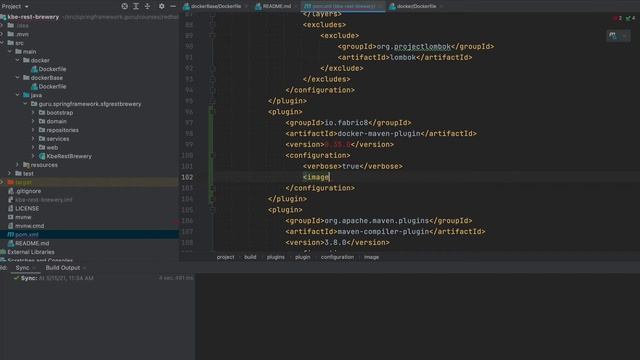Collapse the java folder
The height and width of the screenshot is (360, 640).
tap(18, 95)
